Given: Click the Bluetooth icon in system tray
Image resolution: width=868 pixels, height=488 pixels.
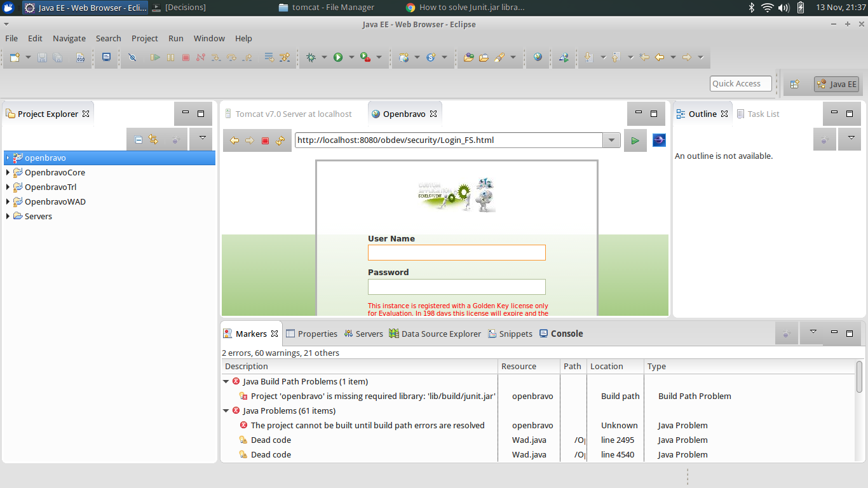Looking at the screenshot, I should (x=751, y=8).
